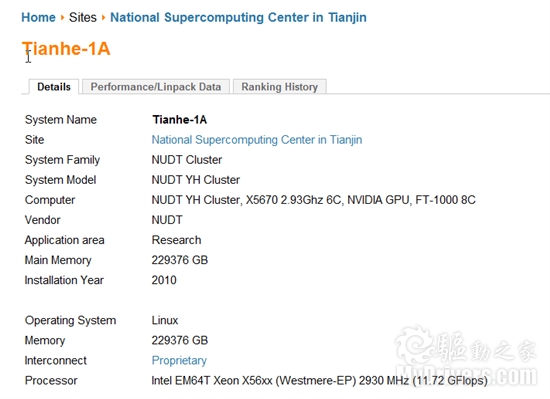Go to the Home breadcrumb link

click(x=38, y=17)
